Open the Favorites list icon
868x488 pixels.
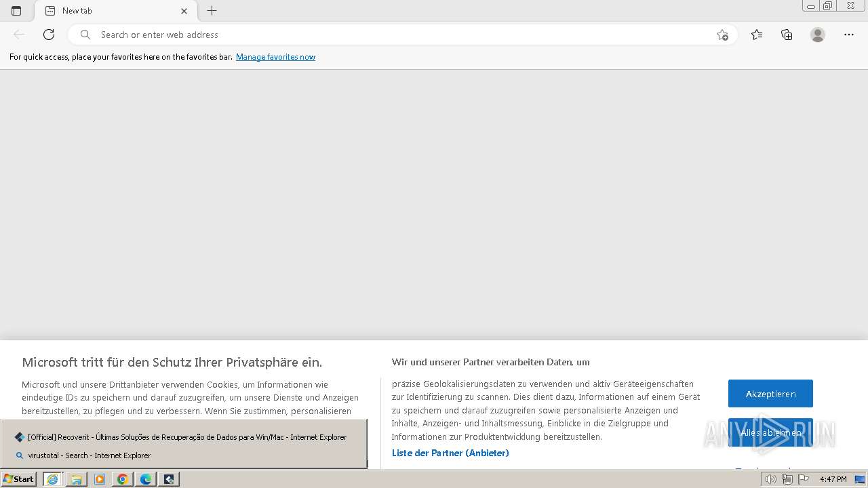[757, 35]
